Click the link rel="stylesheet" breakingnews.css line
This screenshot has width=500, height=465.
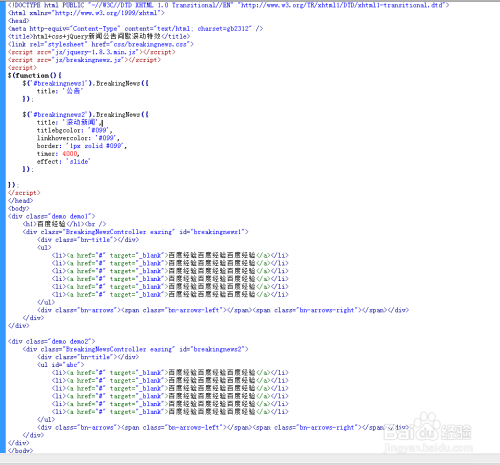pyautogui.click(x=101, y=44)
